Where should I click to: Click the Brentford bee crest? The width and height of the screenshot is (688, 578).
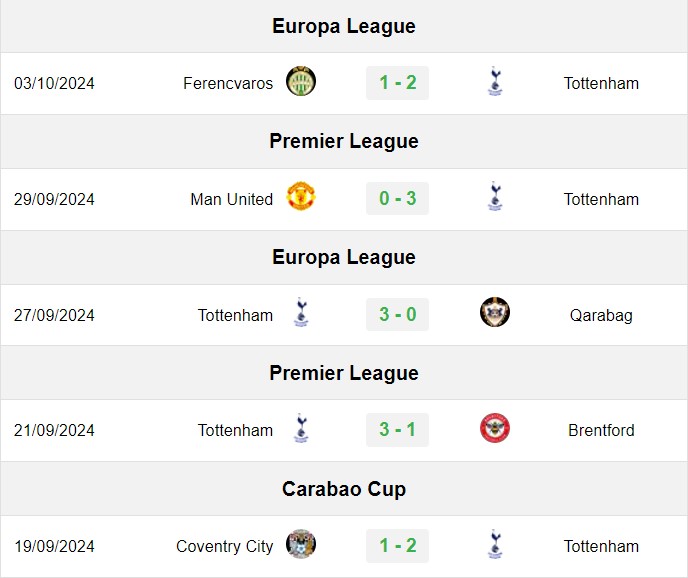[x=495, y=428]
